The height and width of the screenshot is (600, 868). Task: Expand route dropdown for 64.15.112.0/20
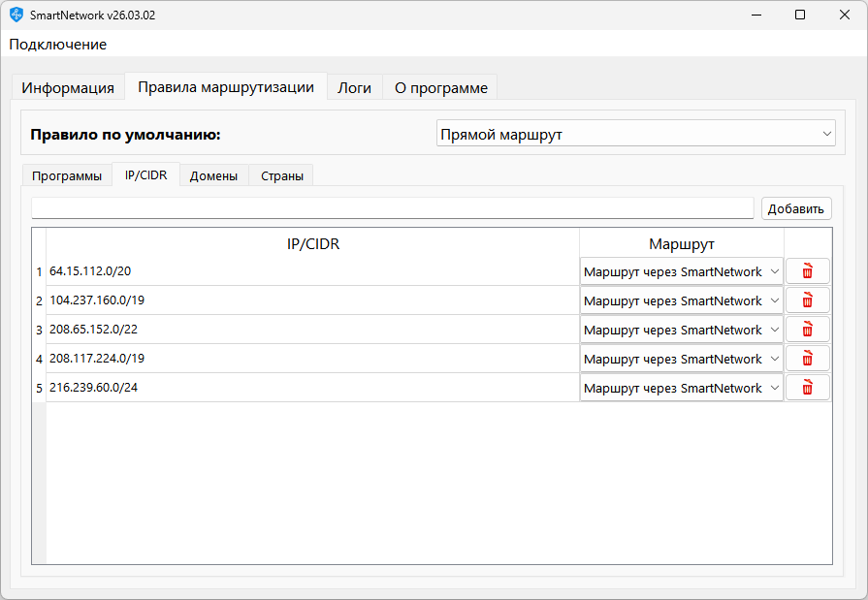click(x=681, y=271)
